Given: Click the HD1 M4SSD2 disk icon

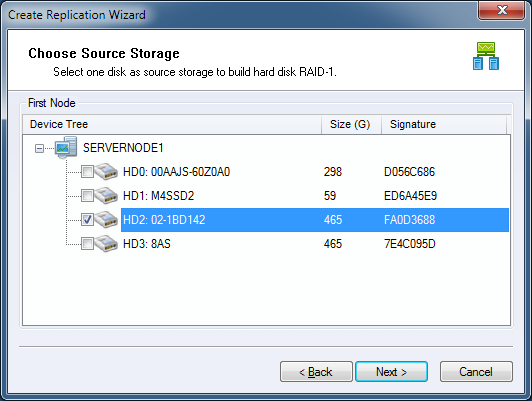Looking at the screenshot, I should click(106, 195).
